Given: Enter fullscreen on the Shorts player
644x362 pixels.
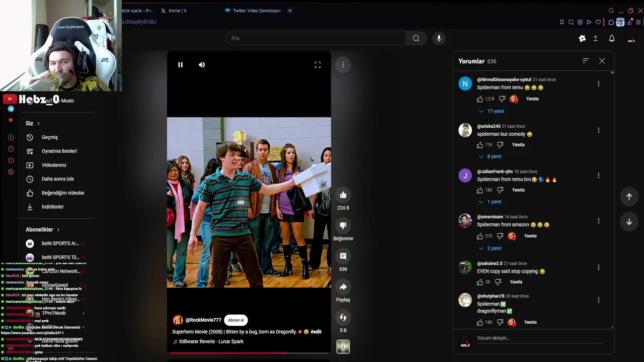Looking at the screenshot, I should click(317, 65).
